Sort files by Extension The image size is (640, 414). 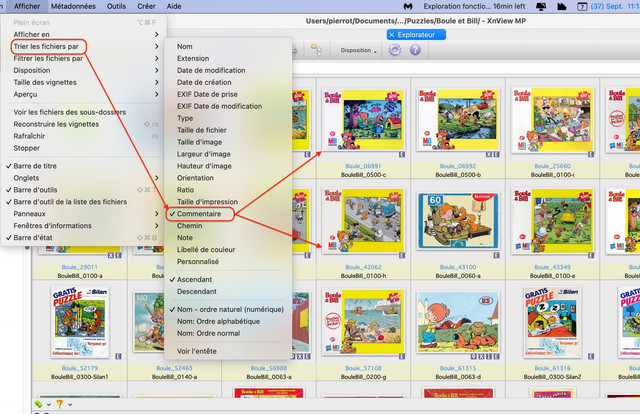[193, 58]
